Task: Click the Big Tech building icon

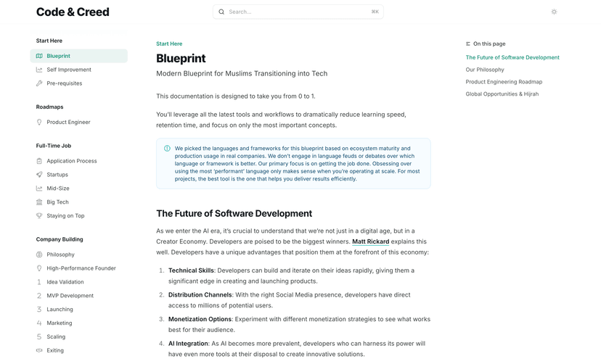Action: [x=39, y=202]
